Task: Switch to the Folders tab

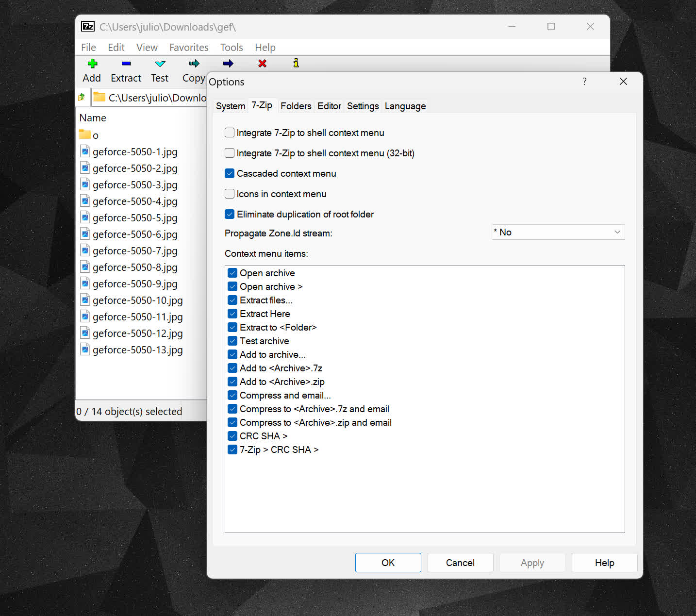Action: pyautogui.click(x=296, y=106)
